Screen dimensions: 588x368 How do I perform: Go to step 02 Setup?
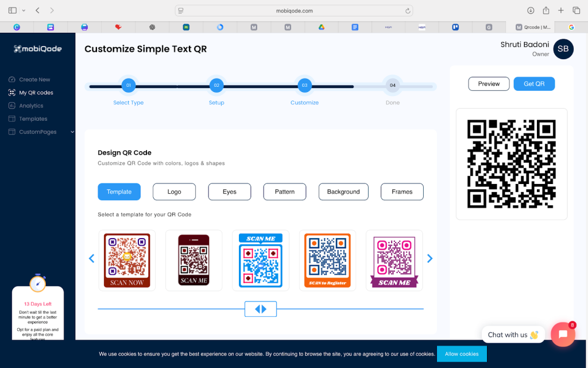(216, 86)
